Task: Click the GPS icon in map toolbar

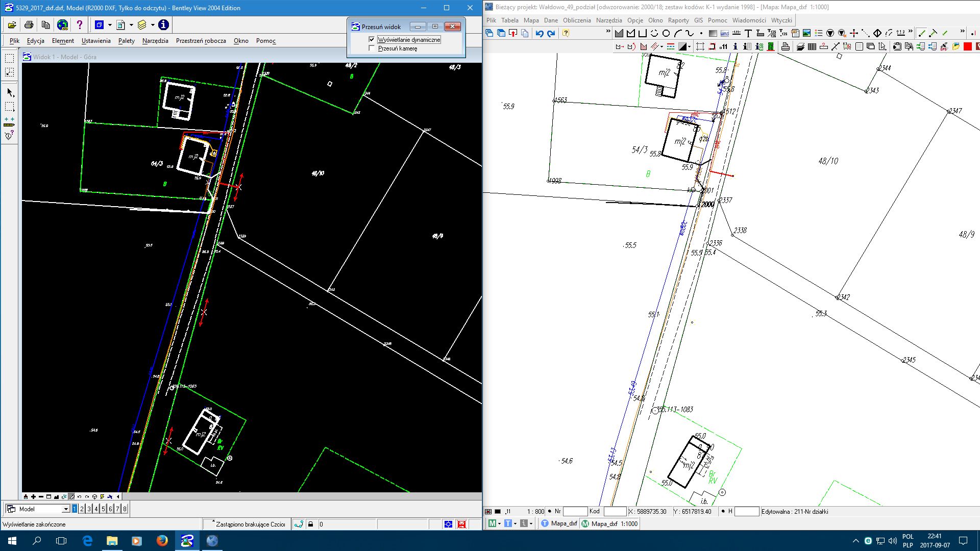Action: [x=944, y=46]
